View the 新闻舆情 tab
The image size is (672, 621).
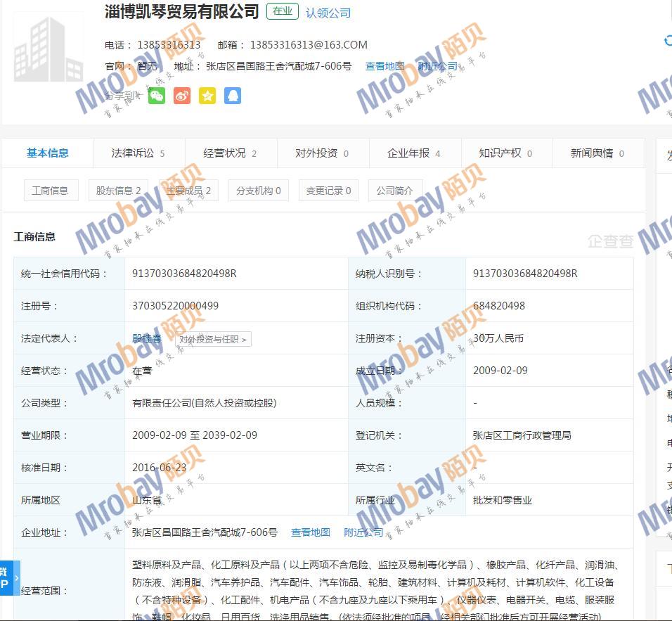click(597, 153)
